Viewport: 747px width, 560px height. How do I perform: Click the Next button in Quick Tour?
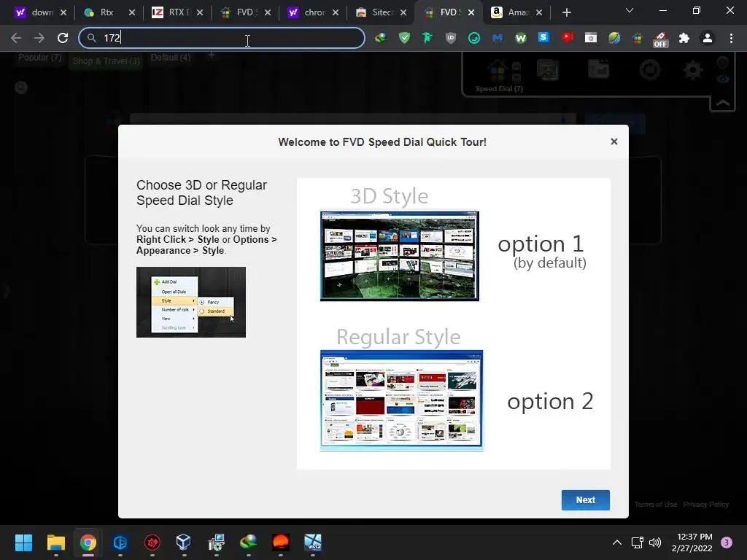[585, 499]
